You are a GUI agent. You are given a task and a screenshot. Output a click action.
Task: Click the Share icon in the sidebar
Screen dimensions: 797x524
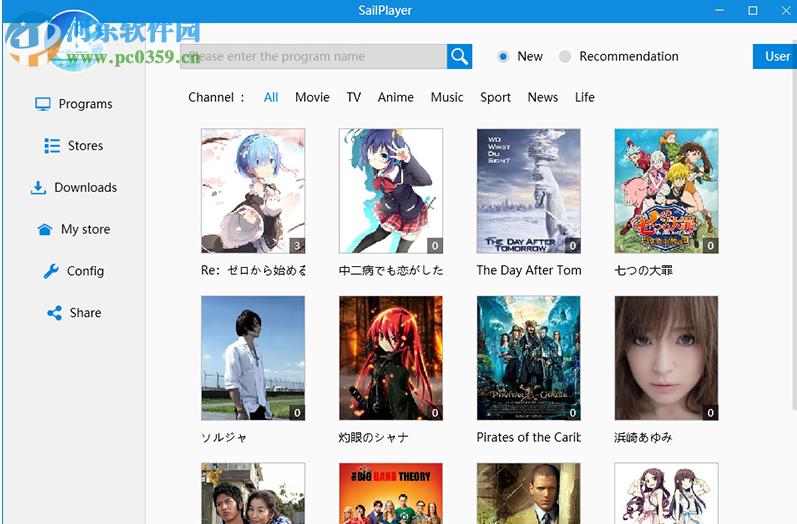tap(54, 313)
